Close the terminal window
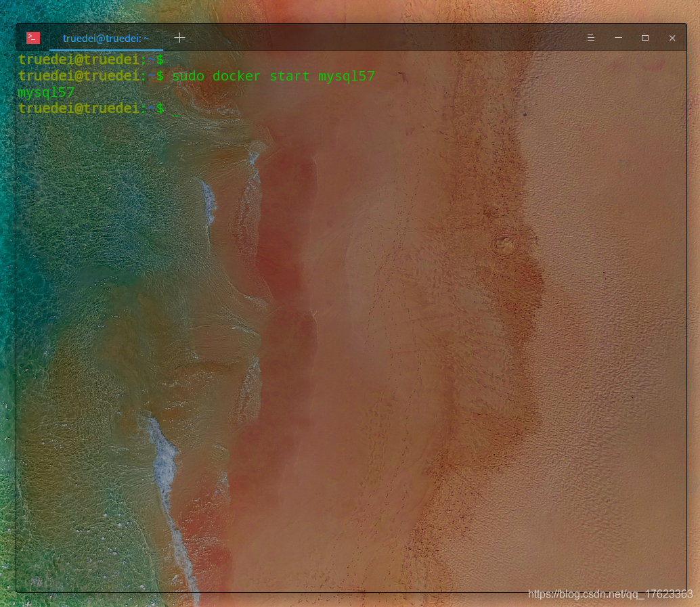 [672, 38]
